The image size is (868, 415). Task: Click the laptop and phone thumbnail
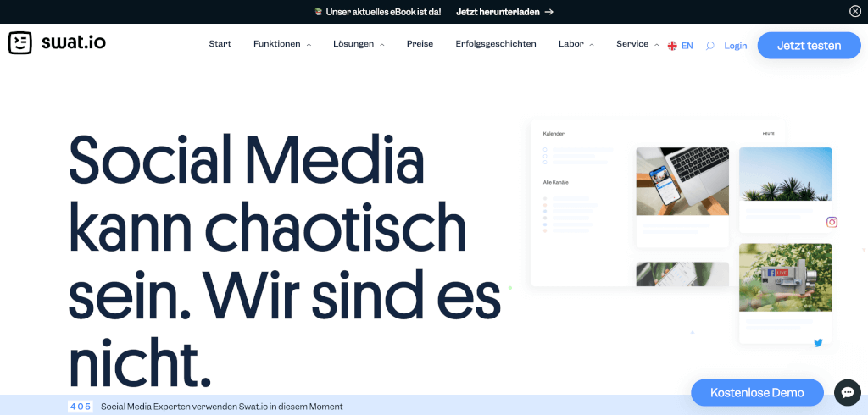[x=682, y=181]
